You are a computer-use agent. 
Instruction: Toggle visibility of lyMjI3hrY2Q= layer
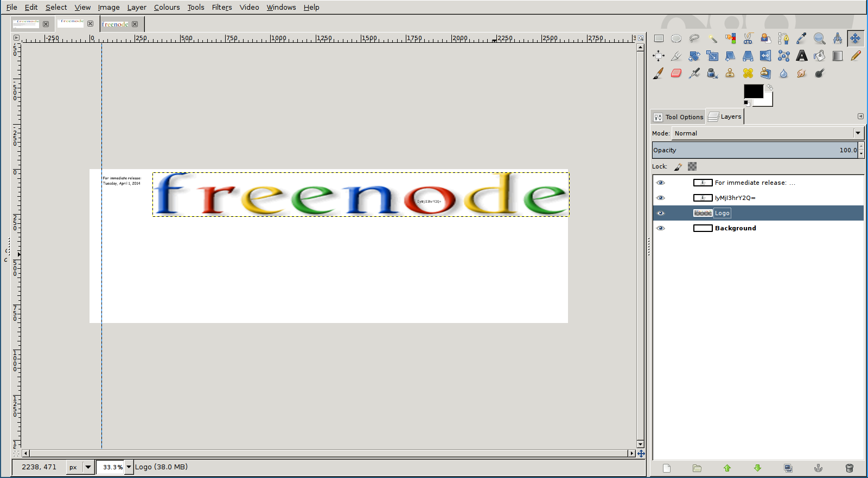(660, 198)
